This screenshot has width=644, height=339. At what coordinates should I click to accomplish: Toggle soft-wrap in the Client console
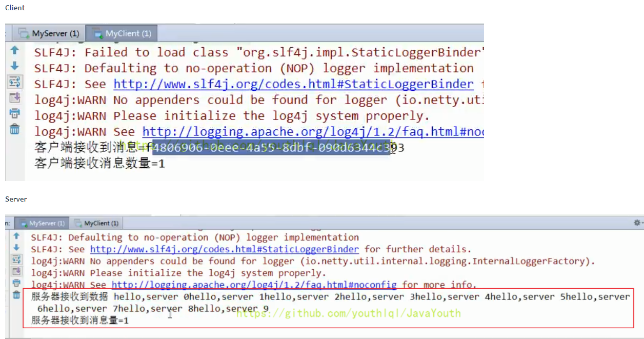tap(14, 82)
